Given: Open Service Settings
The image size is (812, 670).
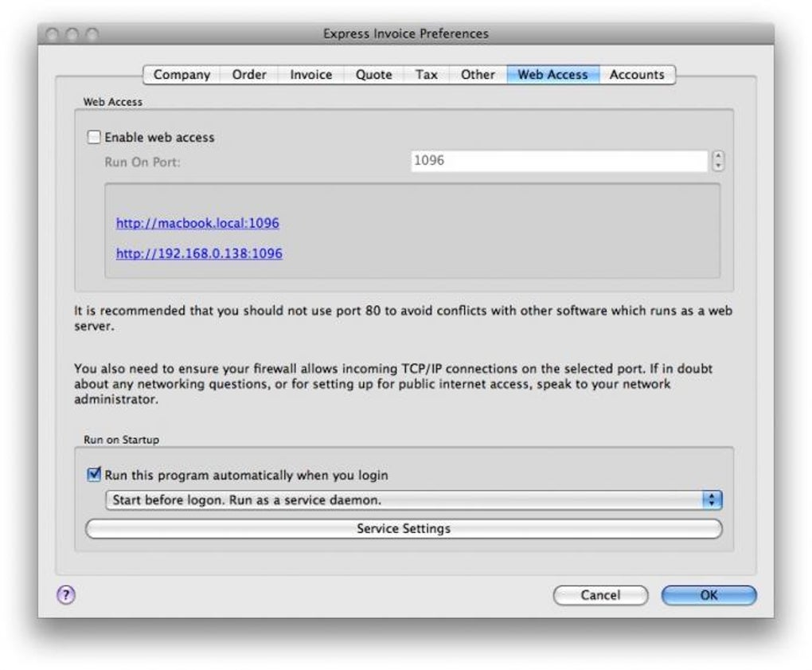Looking at the screenshot, I should pyautogui.click(x=404, y=528).
